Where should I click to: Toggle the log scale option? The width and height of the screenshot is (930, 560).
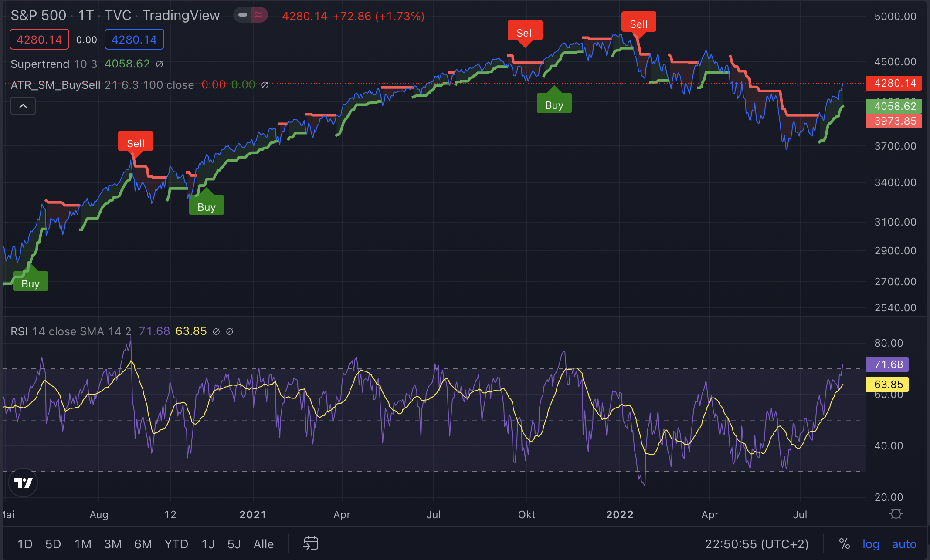point(871,544)
